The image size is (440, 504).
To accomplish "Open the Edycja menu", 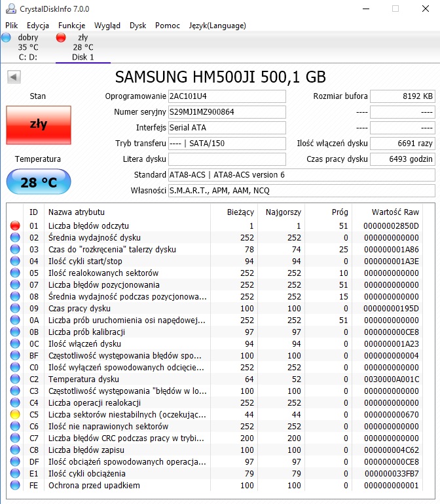I will pos(38,26).
